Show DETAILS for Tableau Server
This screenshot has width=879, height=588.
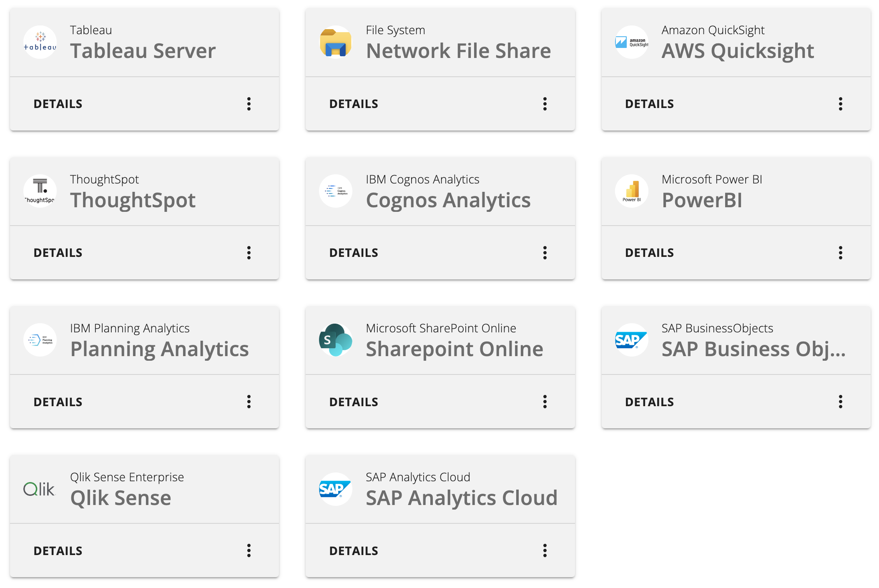(x=58, y=104)
